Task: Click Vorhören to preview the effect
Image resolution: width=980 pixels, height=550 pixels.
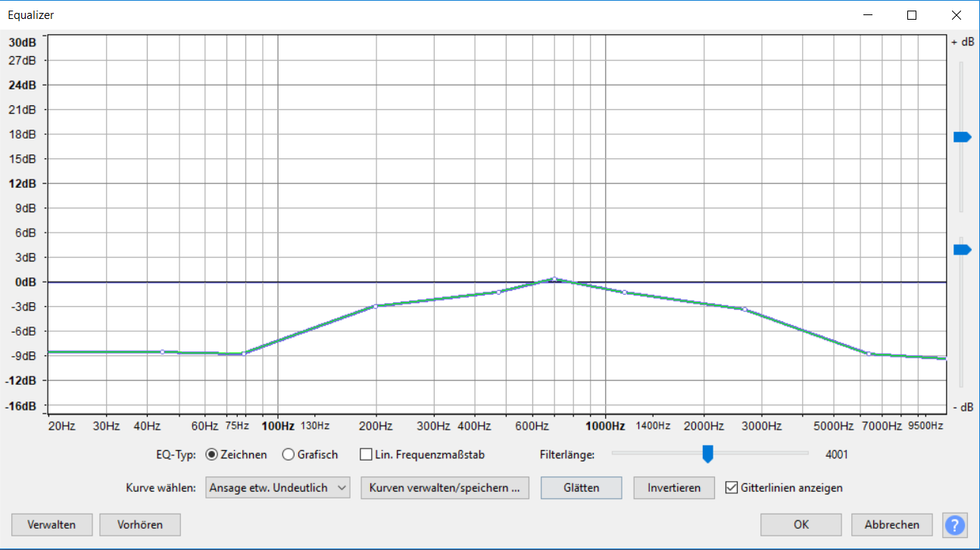Action: pyautogui.click(x=140, y=525)
